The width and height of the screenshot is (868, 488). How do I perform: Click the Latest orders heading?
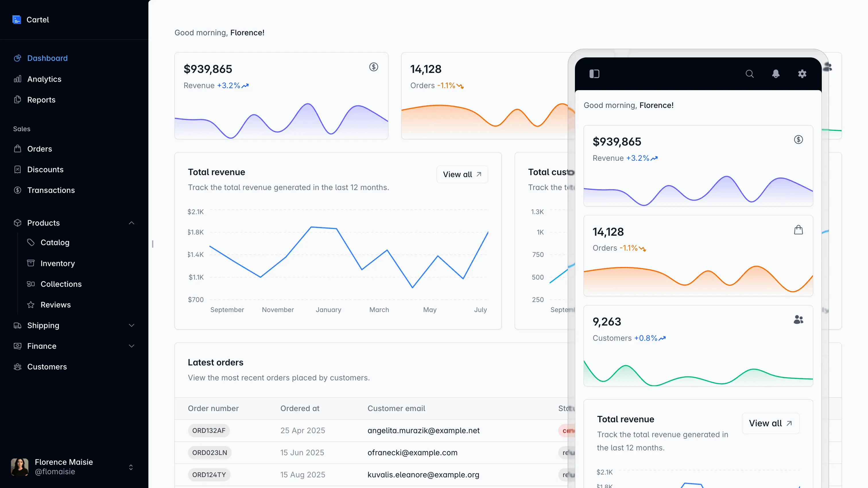[216, 362]
